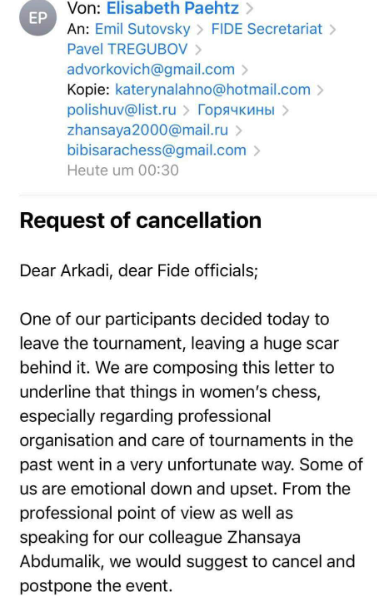The height and width of the screenshot is (605, 377).
Task: Open zhansaya2000@mail.ru recipient
Action: point(148,130)
